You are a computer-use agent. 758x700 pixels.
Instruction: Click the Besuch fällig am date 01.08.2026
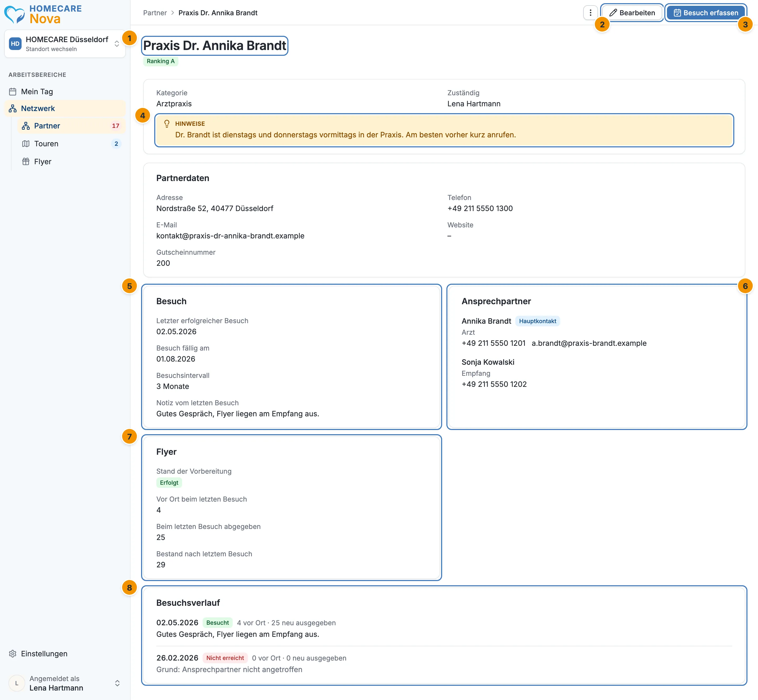[176, 359]
